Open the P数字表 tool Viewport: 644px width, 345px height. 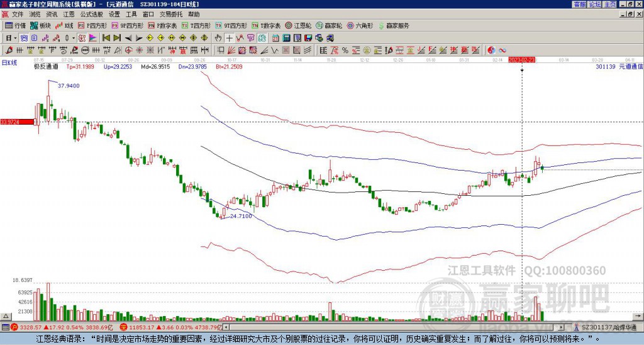(162, 25)
